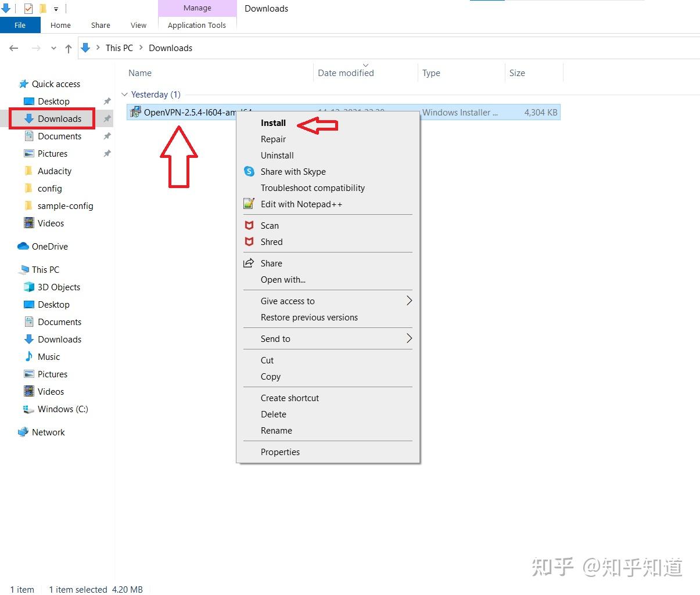Image resolution: width=700 pixels, height=595 pixels.
Task: Open the sample-config folder
Action: point(65,206)
